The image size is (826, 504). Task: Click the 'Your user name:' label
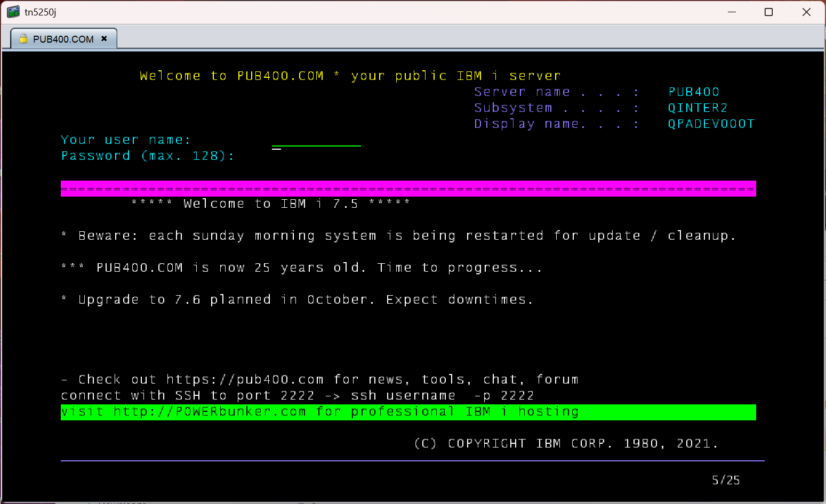[x=125, y=140]
